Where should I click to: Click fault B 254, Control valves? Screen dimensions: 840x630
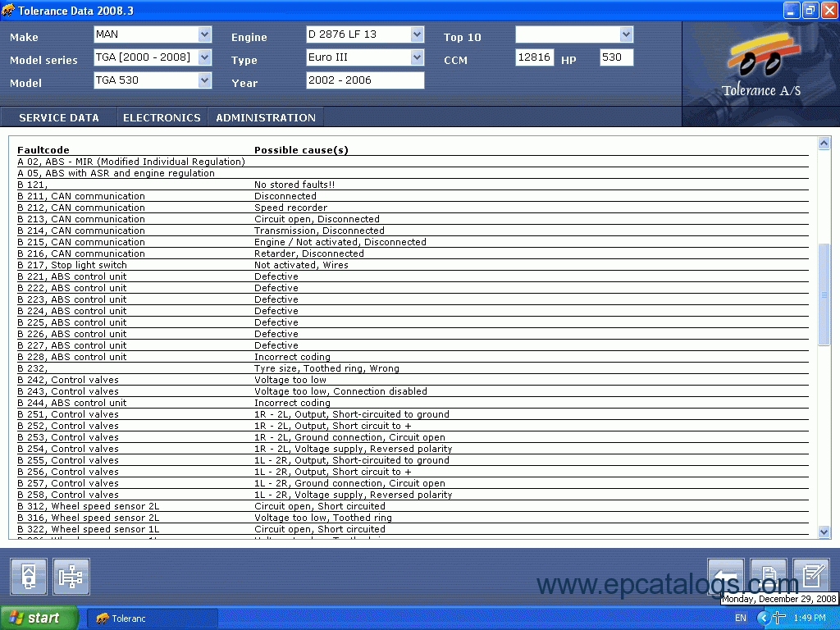coord(413,450)
